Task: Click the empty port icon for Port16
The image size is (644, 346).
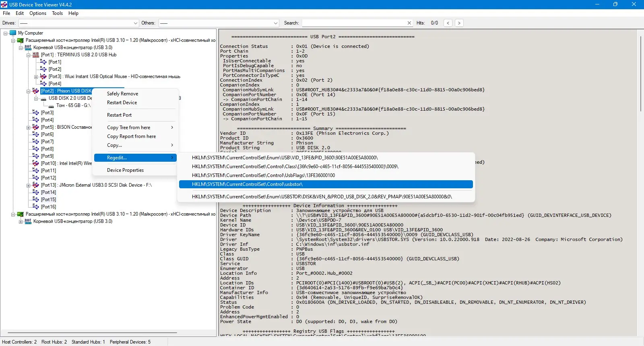Action: tap(36, 207)
